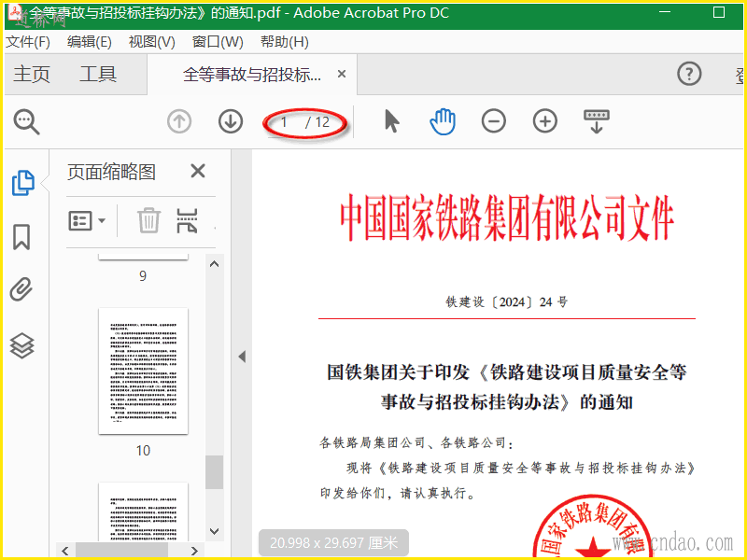Click the rotate pages icon in thumbnails
Screen dimensions: 747x560
point(187,221)
